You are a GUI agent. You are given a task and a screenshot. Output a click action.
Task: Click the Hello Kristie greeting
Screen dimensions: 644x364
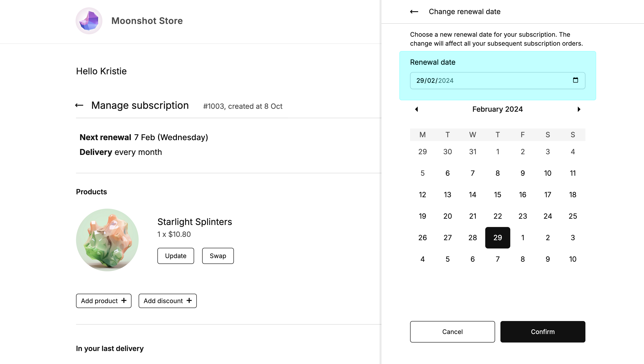[101, 71]
